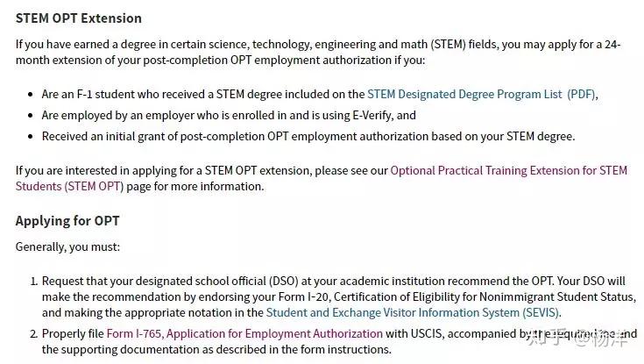644x364 pixels.
Task: Follow the Student and Exchange Visitor Information System link
Action: coord(413,312)
